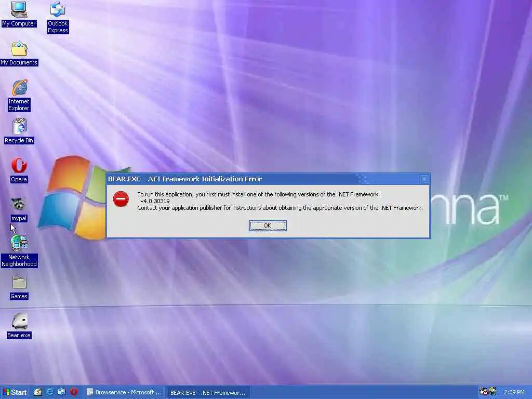
Task: Click the dialog title bar text
Action: 185,179
